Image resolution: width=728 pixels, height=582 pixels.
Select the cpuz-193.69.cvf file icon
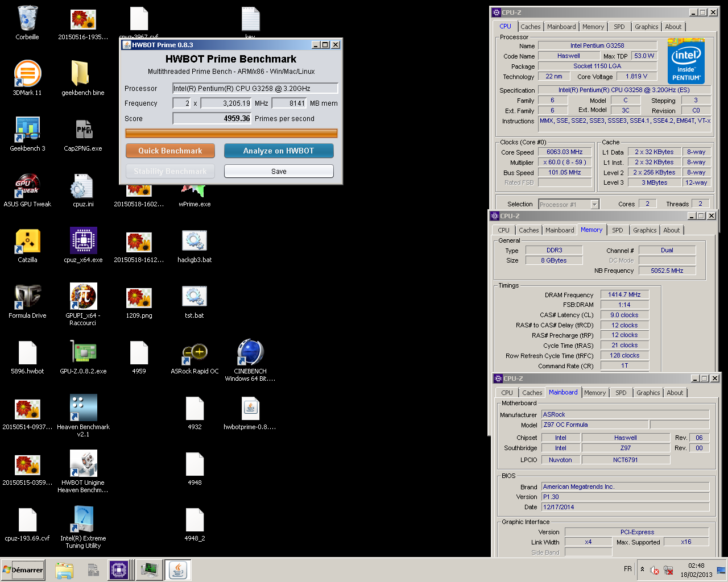click(27, 524)
